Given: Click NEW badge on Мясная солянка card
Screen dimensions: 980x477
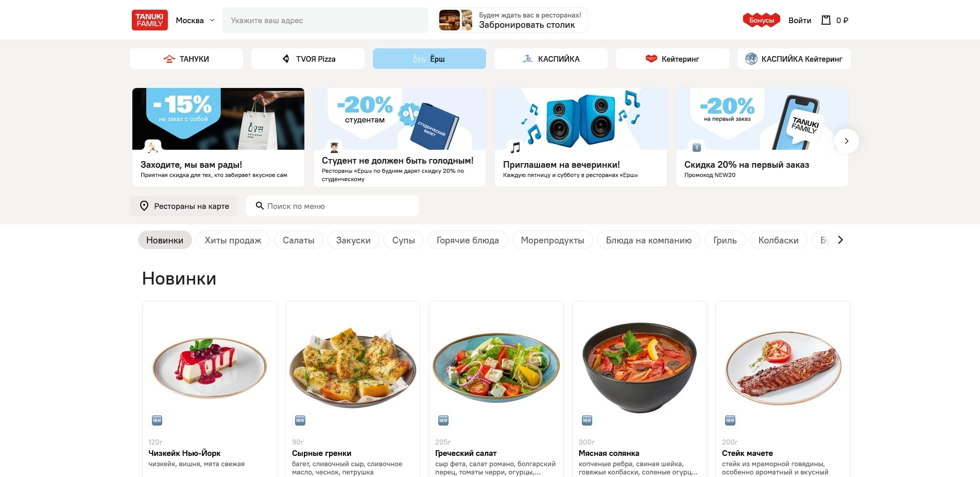Looking at the screenshot, I should [587, 420].
